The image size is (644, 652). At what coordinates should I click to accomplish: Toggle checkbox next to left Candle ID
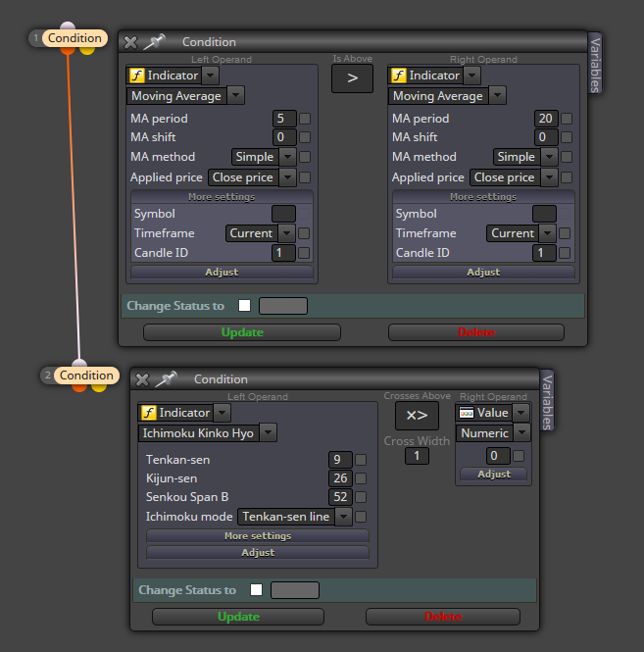(304, 253)
